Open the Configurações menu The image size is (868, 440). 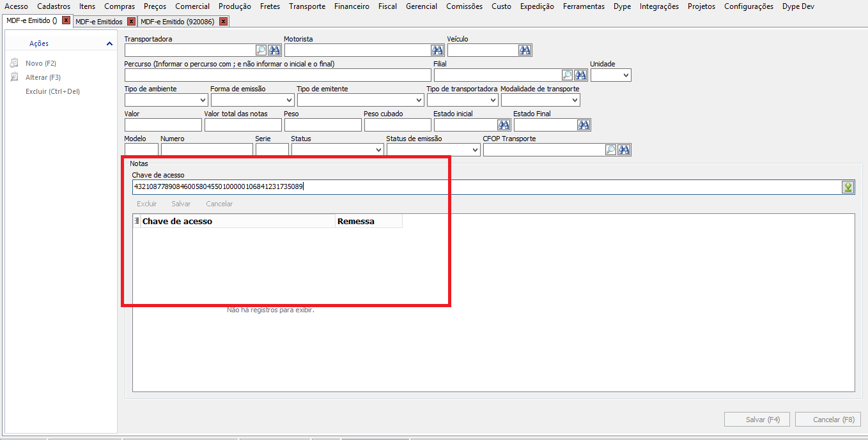click(x=748, y=6)
